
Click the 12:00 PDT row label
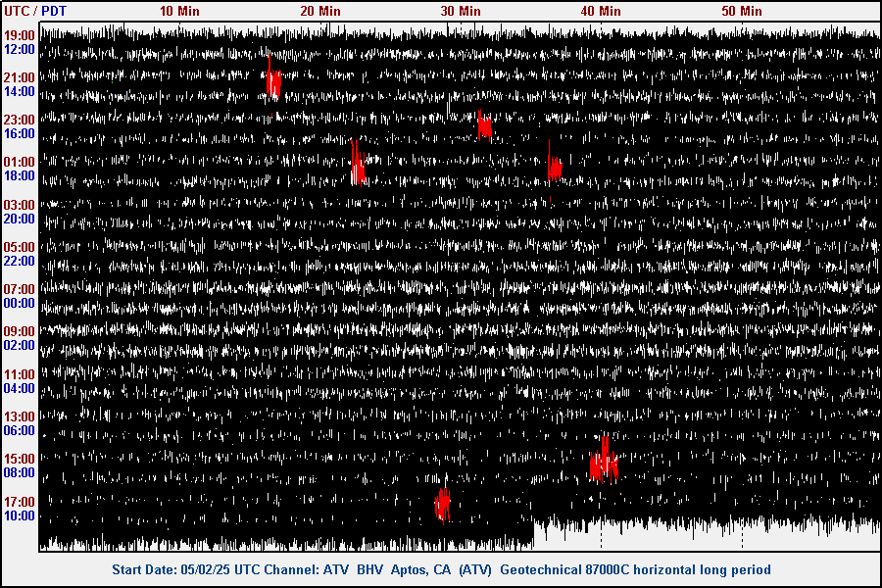[20, 50]
